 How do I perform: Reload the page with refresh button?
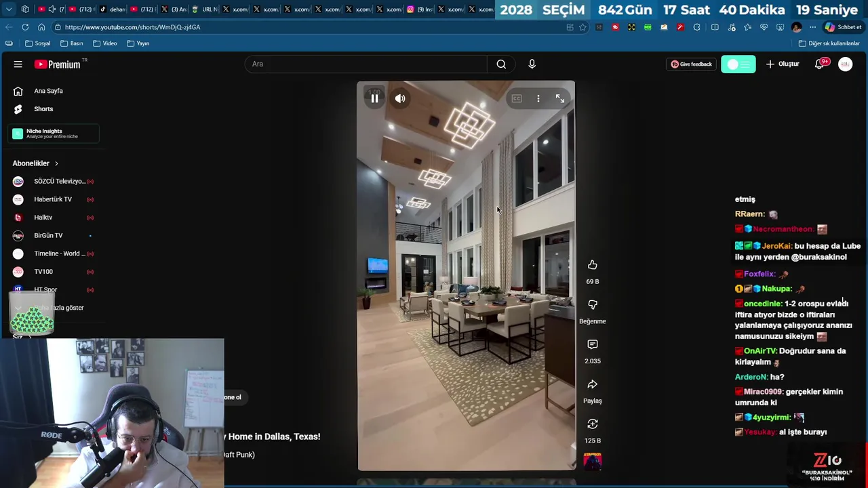[x=25, y=27]
